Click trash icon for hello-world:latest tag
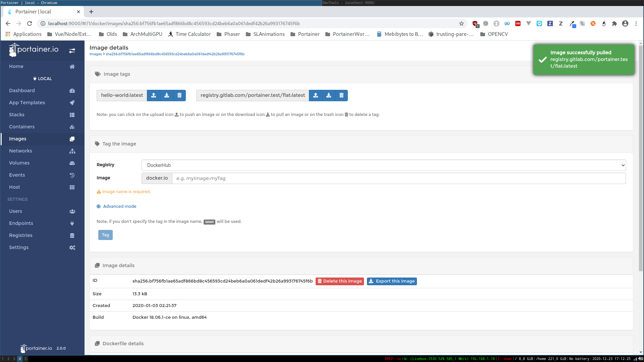This screenshot has width=644, height=362. (x=179, y=96)
